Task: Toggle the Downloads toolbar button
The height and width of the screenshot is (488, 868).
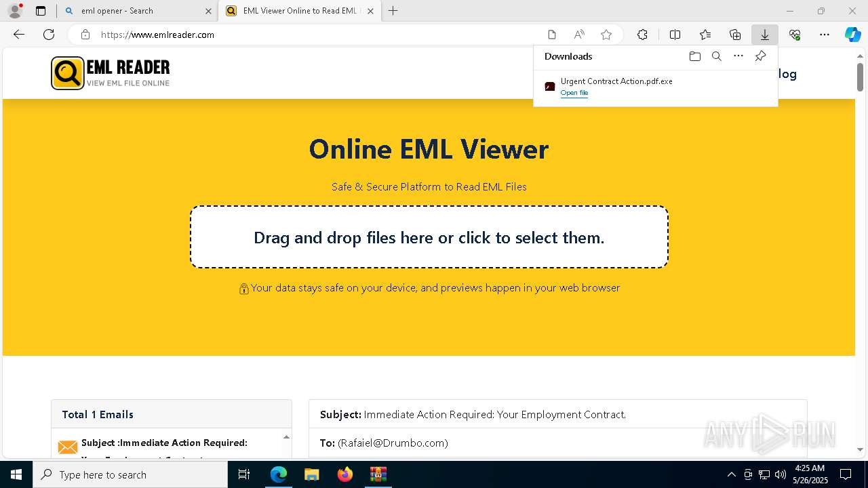Action: pyautogui.click(x=764, y=35)
